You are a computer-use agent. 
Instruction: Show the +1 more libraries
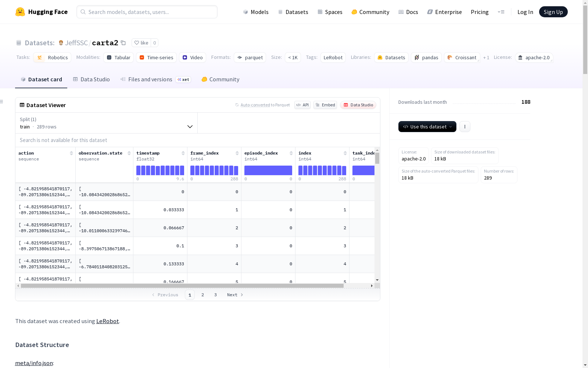(x=486, y=57)
